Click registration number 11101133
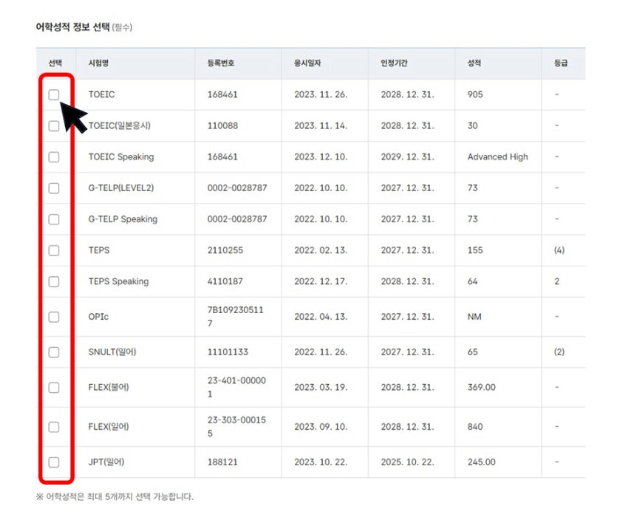The width and height of the screenshot is (618, 514). point(228,352)
